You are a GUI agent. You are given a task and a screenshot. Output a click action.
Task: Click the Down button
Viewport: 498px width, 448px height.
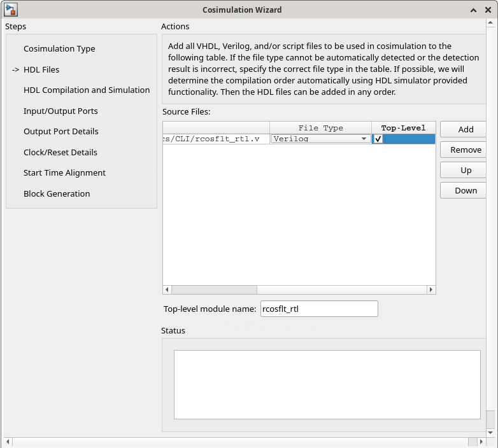point(465,190)
